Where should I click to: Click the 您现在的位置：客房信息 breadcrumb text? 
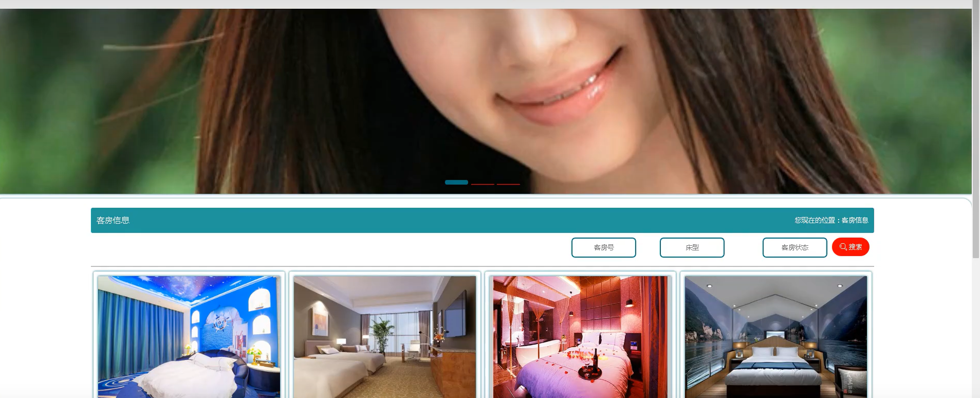click(831, 220)
